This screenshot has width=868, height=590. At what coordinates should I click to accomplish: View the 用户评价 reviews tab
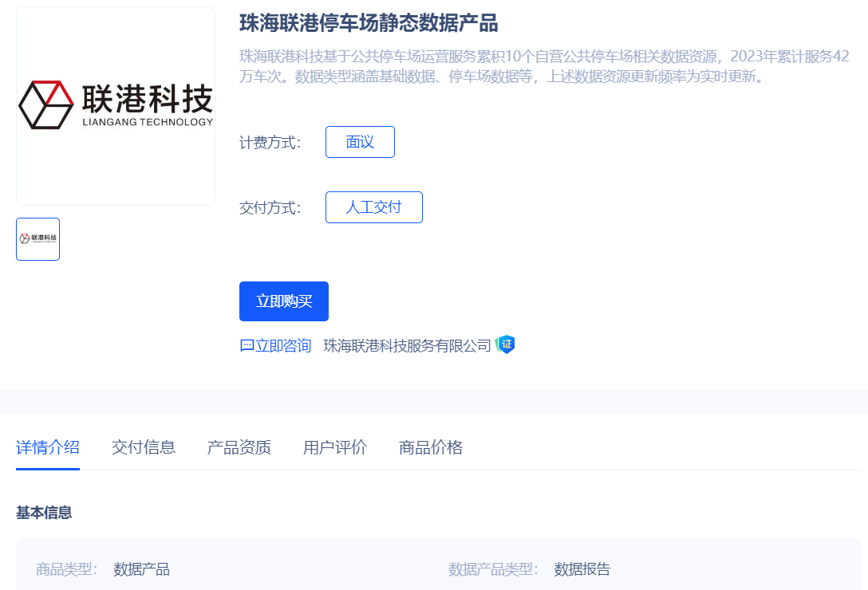point(335,447)
